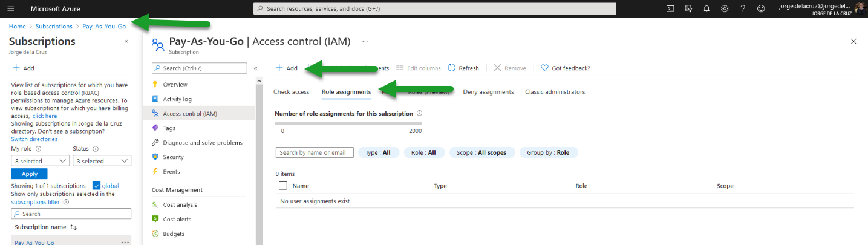The image size is (868, 245).
Task: Open the Security menu item
Action: 173,157
